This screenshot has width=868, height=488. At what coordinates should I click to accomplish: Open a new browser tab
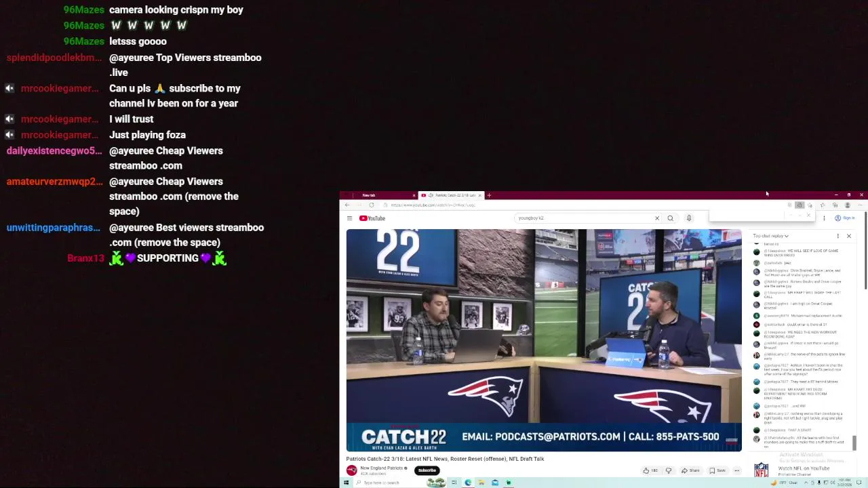tap(489, 195)
